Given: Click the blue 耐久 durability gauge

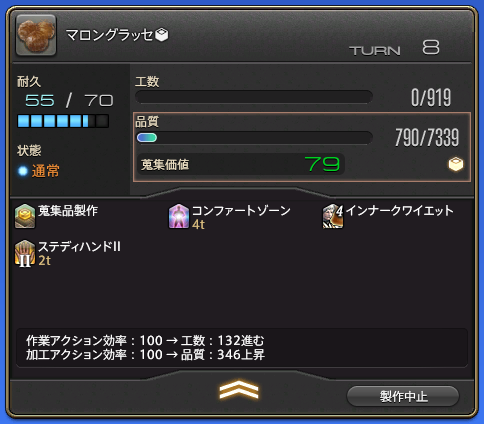Looking at the screenshot, I should point(63,121).
